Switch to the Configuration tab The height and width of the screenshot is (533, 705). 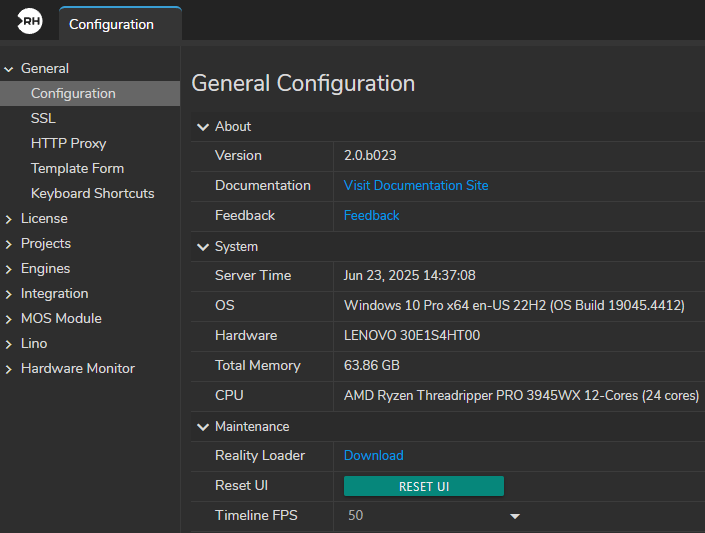[111, 24]
